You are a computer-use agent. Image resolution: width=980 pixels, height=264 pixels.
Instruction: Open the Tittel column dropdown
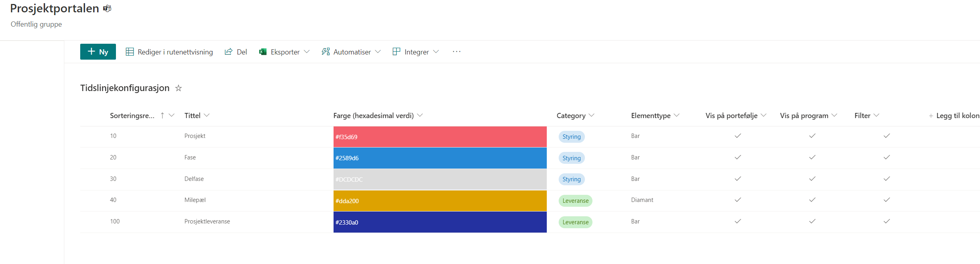(206, 115)
